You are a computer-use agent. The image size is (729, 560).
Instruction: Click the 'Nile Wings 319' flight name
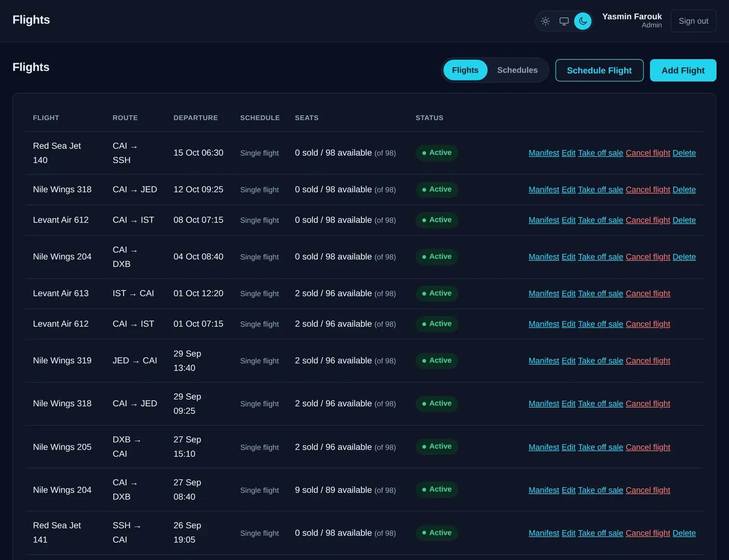point(62,361)
